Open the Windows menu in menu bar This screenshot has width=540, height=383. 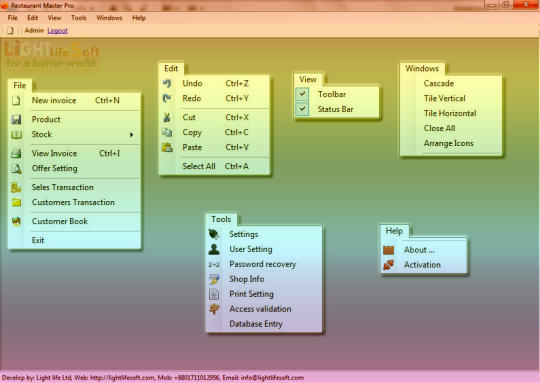pos(109,18)
